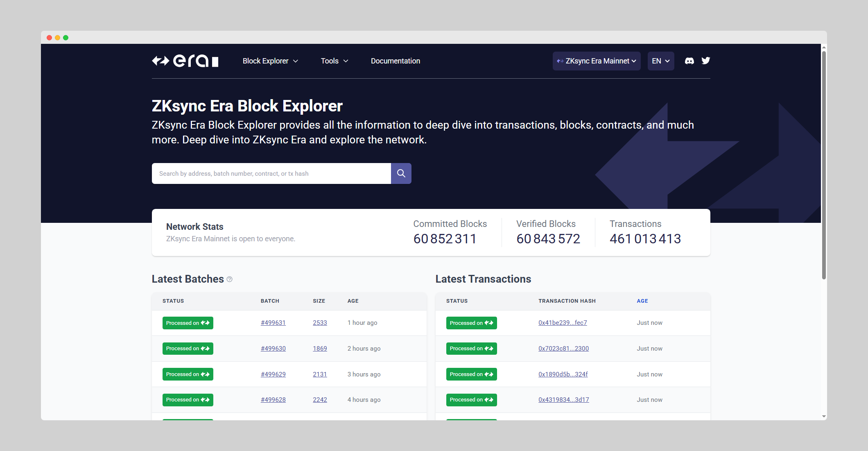Click Processed badge for batch #499628
868x451 pixels.
(x=188, y=400)
